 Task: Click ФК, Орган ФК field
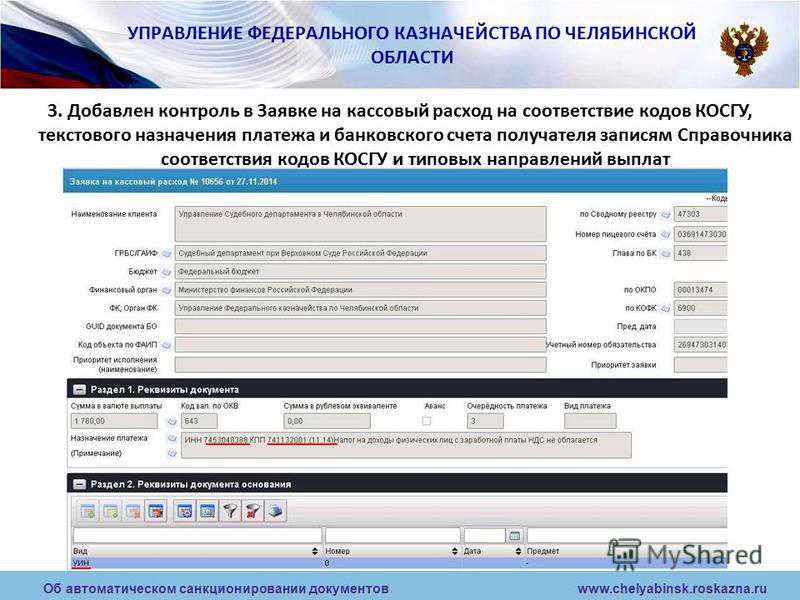(360, 309)
